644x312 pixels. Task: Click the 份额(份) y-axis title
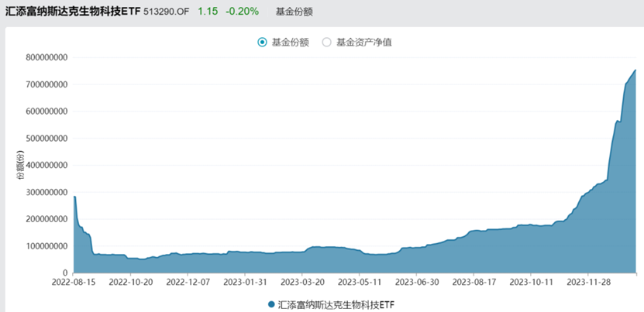(x=19, y=165)
